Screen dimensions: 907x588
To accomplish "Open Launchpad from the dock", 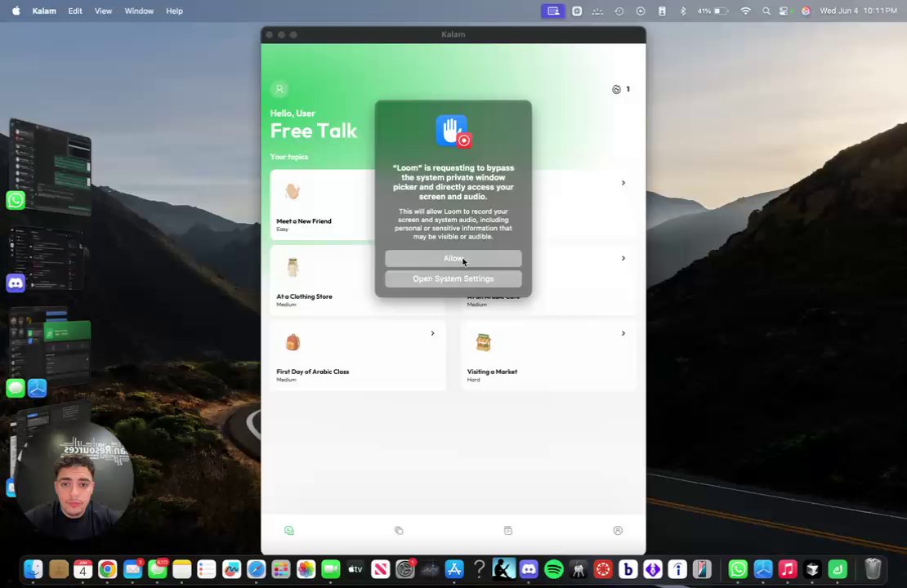I will [x=281, y=569].
